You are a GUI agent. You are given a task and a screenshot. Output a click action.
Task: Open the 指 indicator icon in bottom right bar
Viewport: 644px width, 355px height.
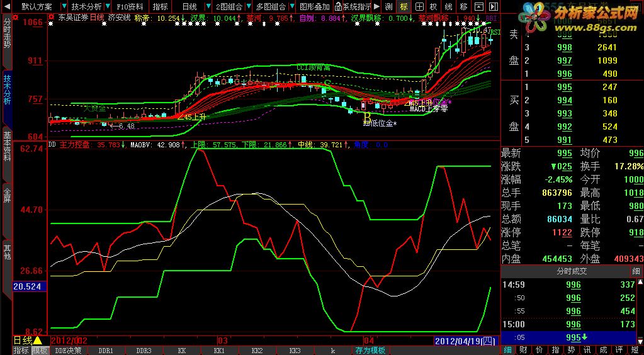click(556, 351)
